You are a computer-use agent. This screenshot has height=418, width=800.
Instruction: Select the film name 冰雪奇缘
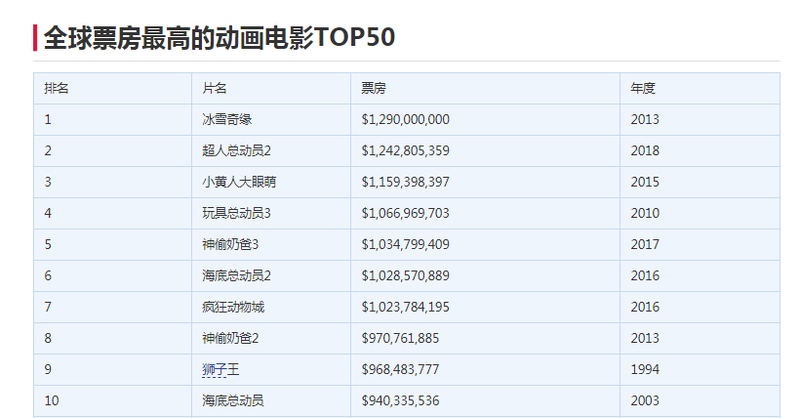[227, 119]
